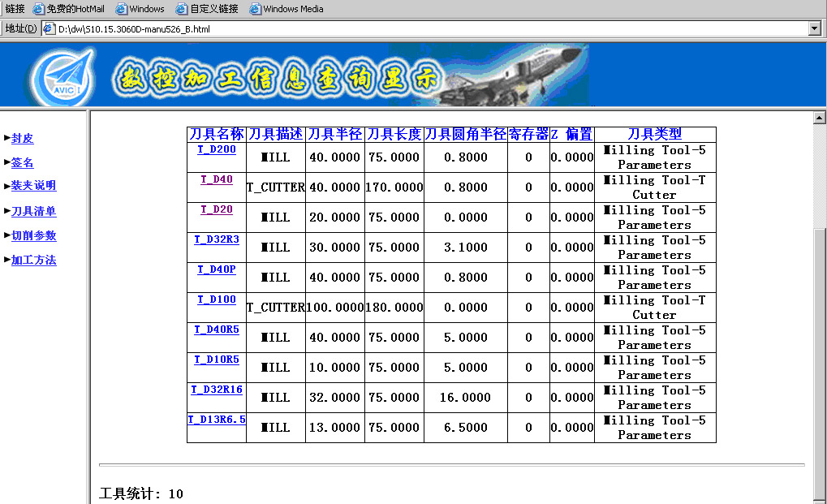
Task: Open the T_D200 tool link
Action: 217,149
